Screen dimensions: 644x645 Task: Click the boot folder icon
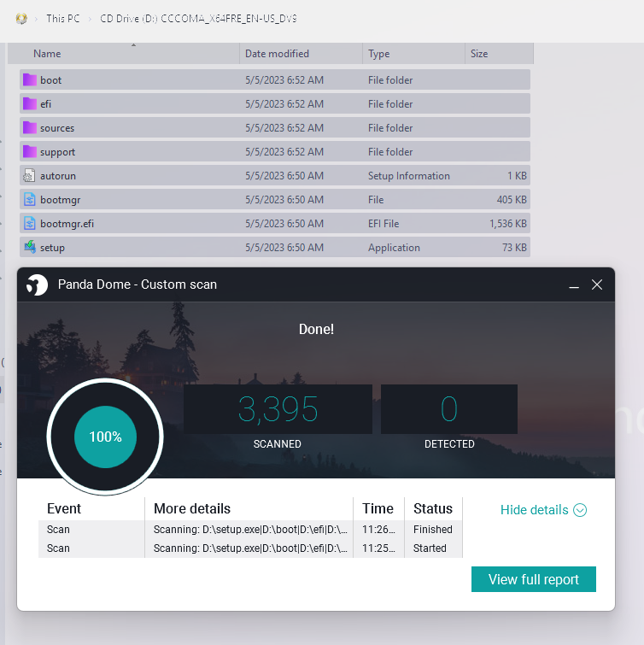(x=30, y=79)
